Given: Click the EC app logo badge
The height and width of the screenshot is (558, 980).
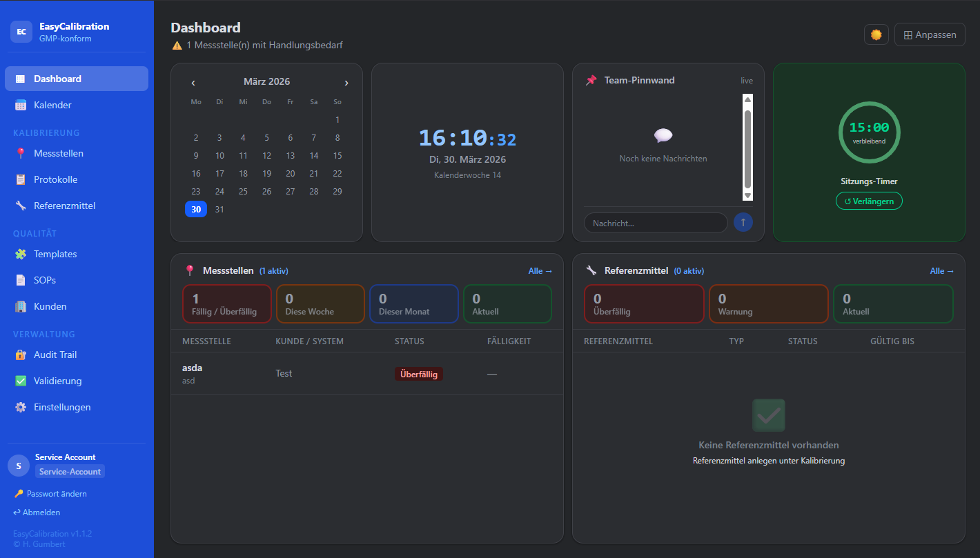Looking at the screenshot, I should 21,32.
